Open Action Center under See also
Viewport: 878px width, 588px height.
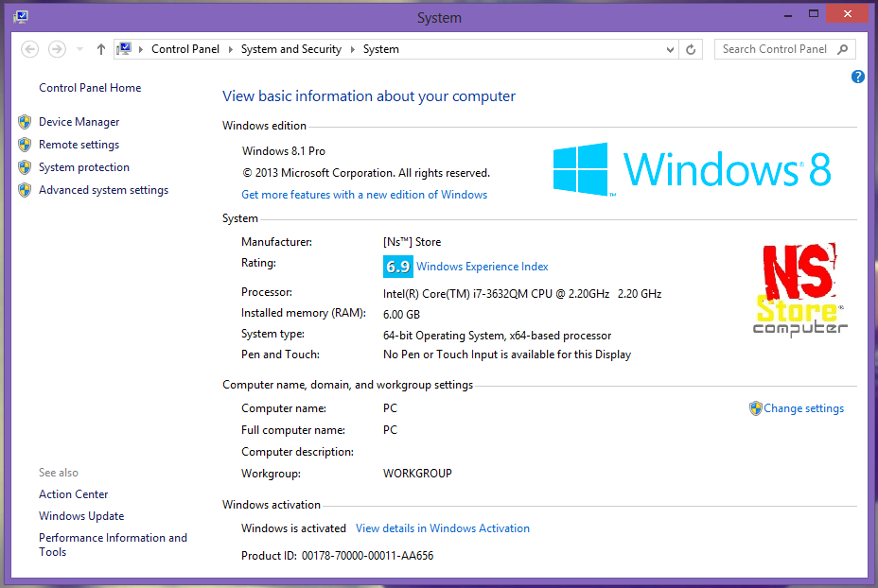pyautogui.click(x=74, y=494)
